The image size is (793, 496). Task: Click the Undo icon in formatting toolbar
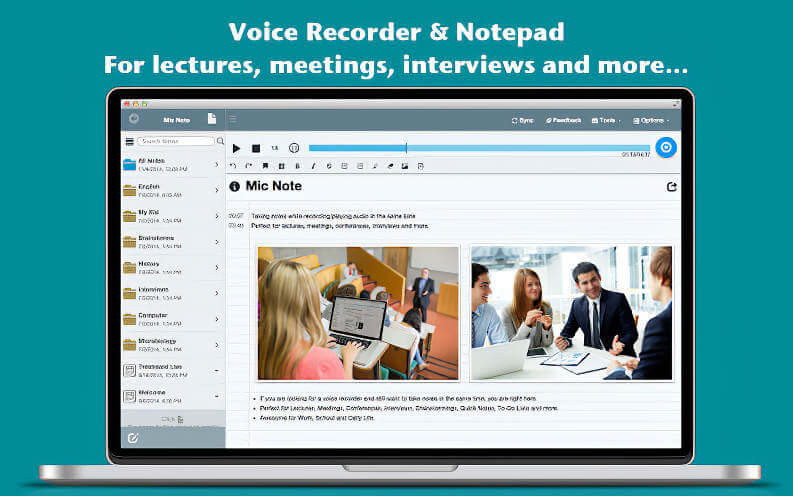point(234,166)
